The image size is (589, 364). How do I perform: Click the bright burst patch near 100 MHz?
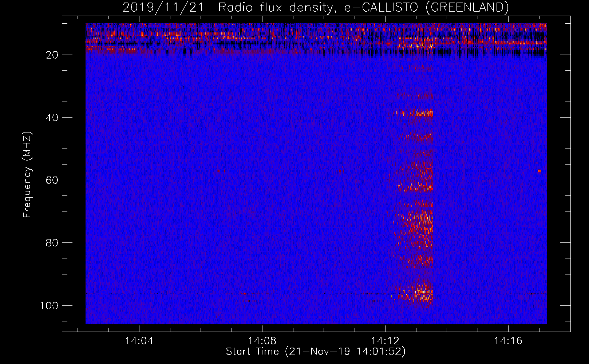(x=415, y=294)
